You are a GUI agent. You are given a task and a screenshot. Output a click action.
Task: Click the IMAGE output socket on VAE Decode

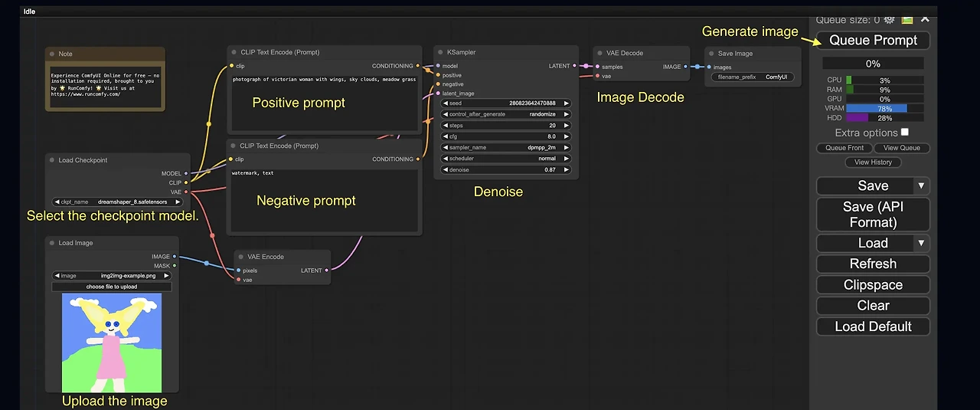686,67
